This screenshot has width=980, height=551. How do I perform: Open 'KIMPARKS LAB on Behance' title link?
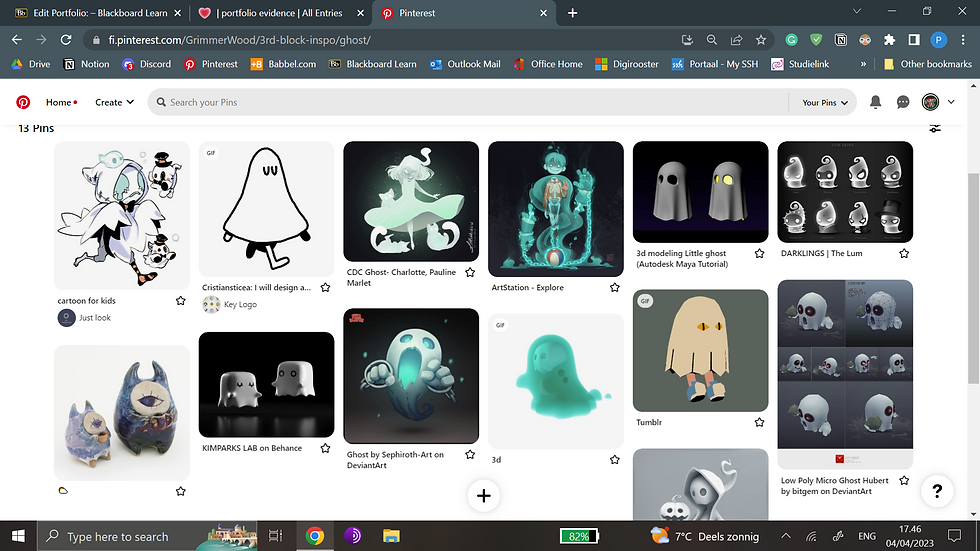point(252,449)
